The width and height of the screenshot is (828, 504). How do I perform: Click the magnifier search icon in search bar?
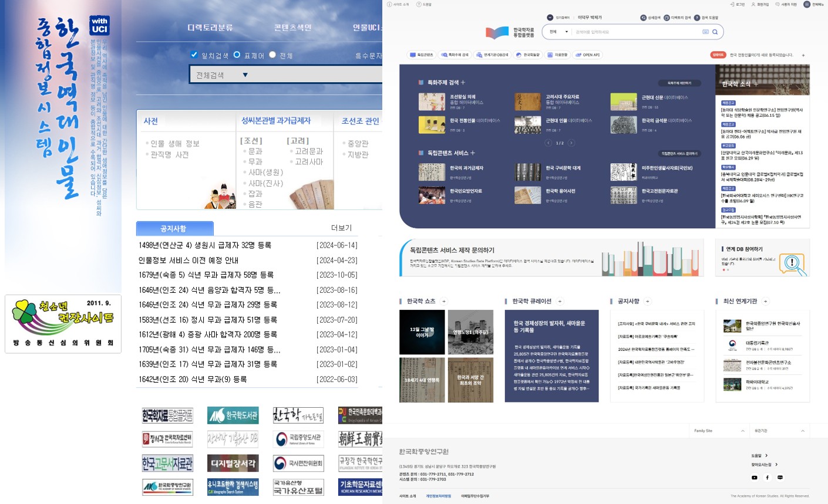[715, 32]
